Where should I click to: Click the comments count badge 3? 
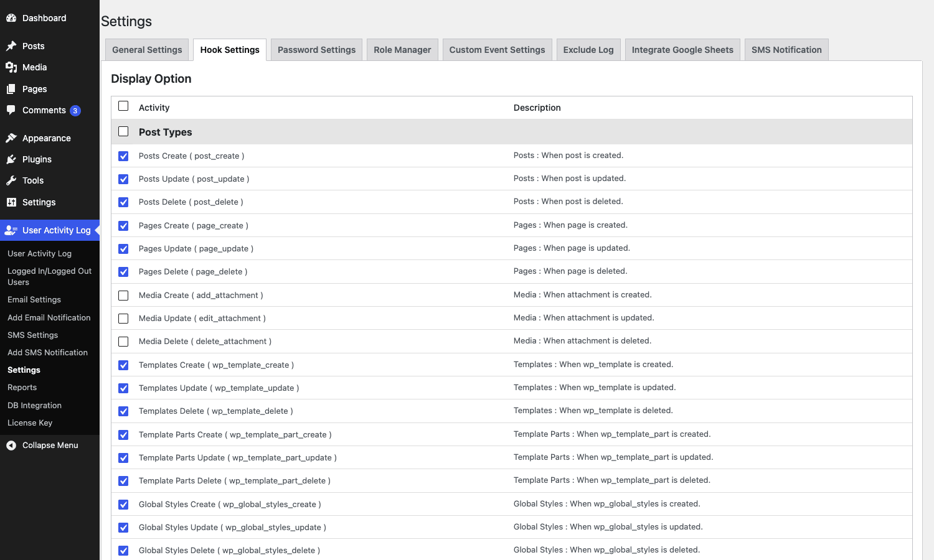pos(75,111)
